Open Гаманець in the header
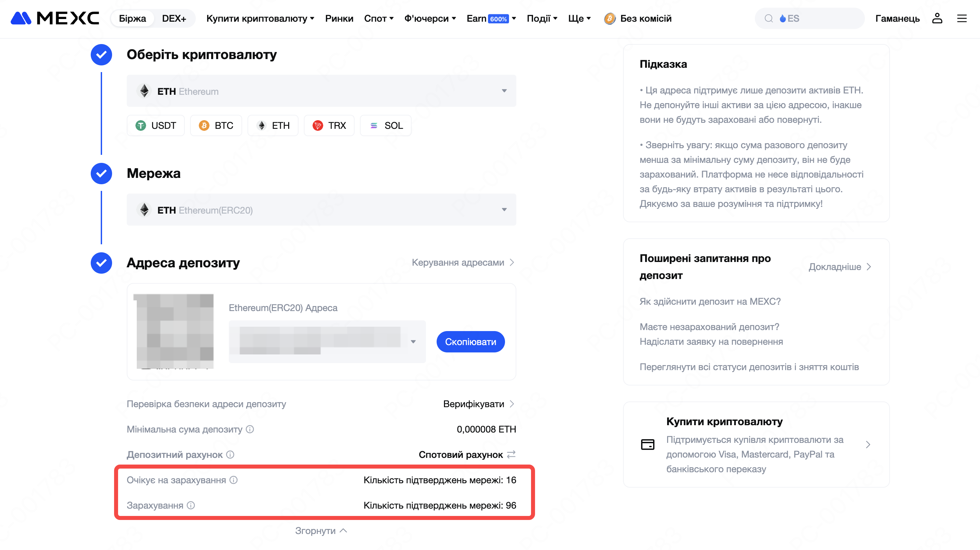 pyautogui.click(x=898, y=18)
